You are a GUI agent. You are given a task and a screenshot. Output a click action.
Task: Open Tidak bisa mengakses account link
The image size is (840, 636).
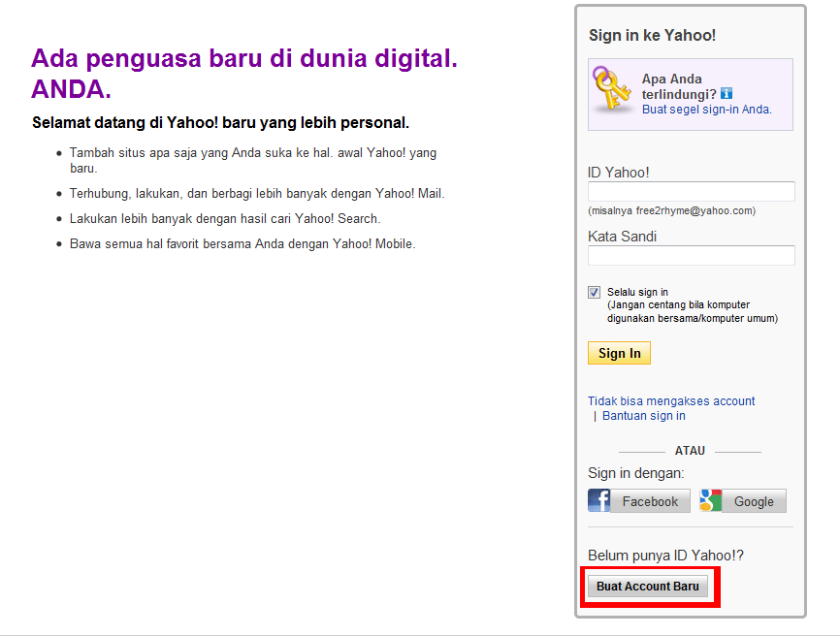coord(671,401)
